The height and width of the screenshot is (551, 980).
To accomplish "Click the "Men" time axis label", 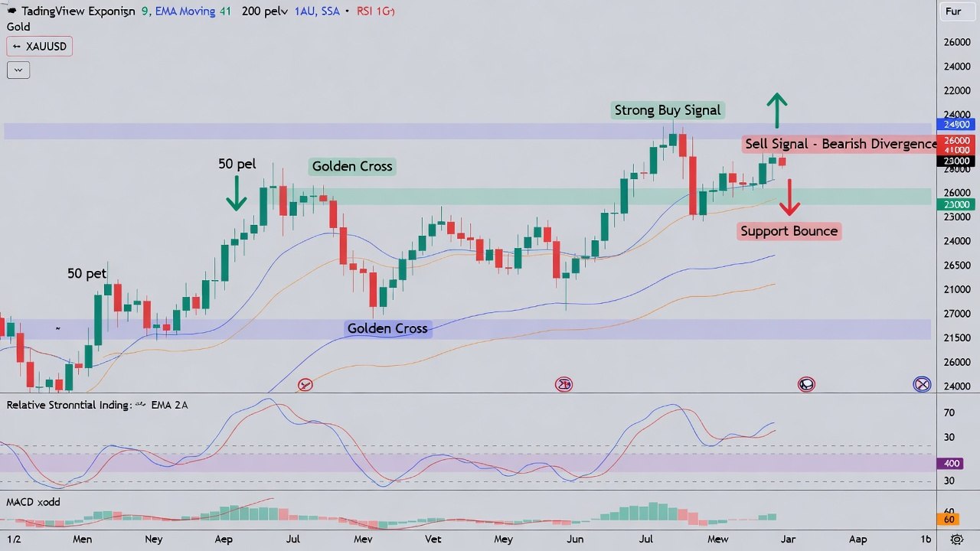I will 82,539.
